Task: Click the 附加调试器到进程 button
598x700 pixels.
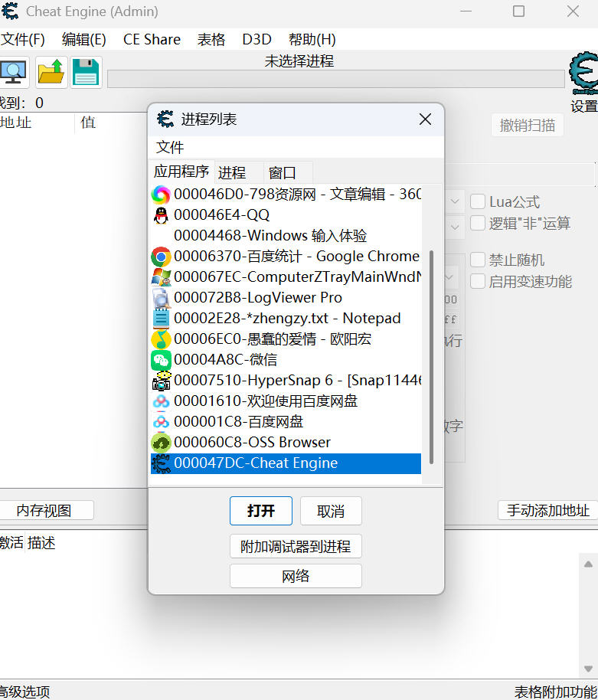Action: (x=296, y=546)
